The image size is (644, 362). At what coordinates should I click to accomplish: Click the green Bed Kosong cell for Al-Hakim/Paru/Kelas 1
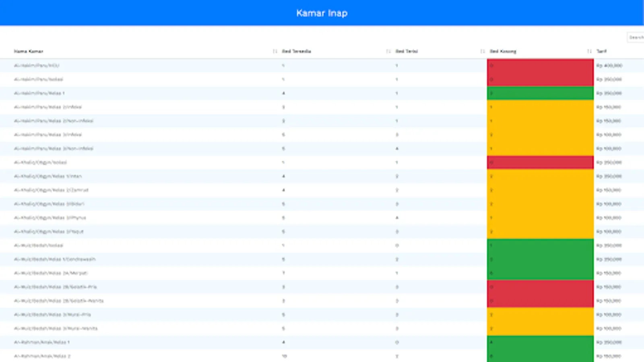540,93
